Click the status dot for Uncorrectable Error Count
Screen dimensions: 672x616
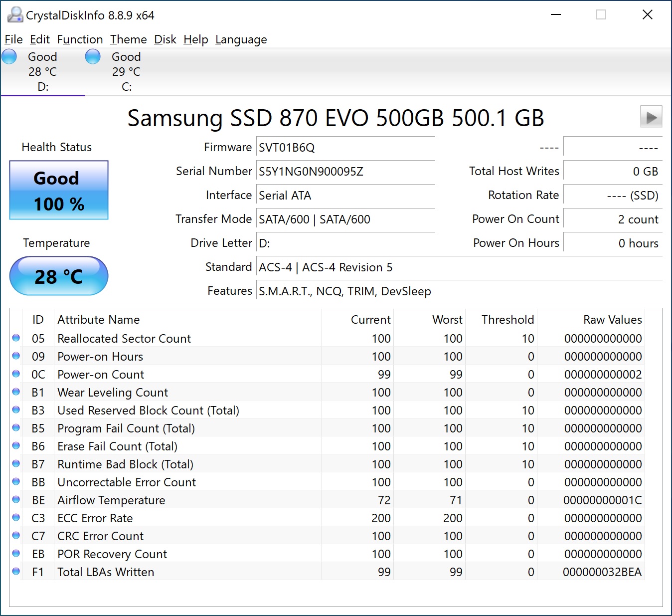pos(16,482)
